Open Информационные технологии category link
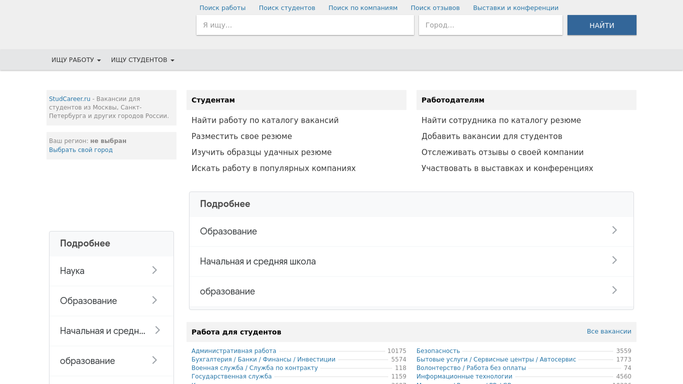The image size is (683, 384). point(464,377)
